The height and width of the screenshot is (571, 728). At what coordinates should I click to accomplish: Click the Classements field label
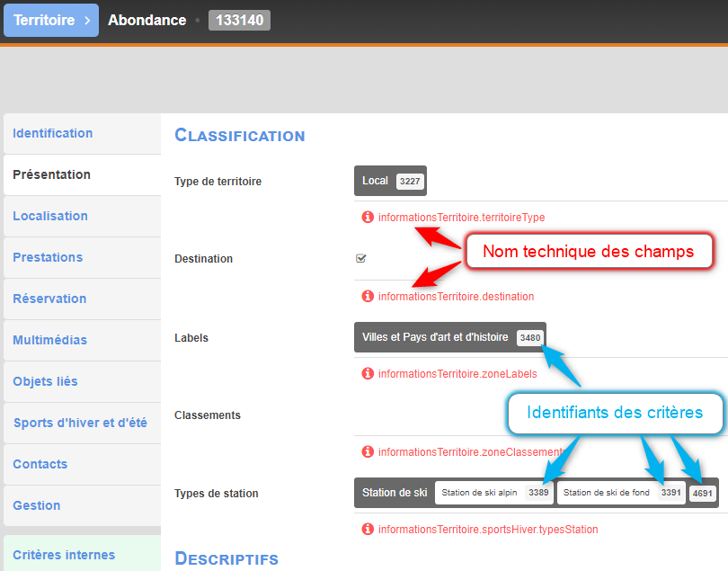tap(208, 415)
